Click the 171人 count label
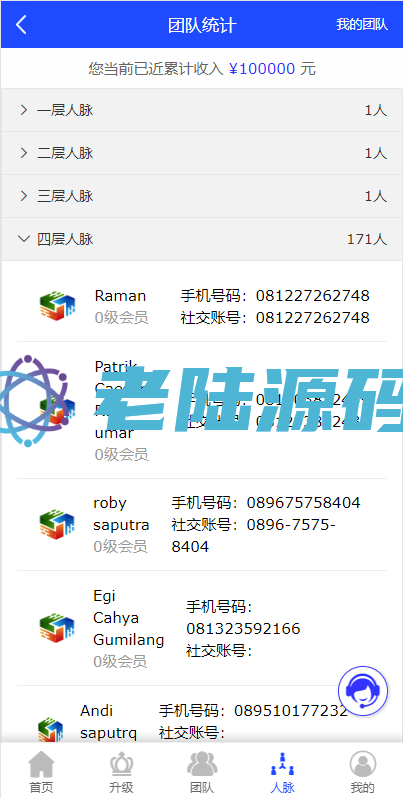The image size is (403, 798). (367, 239)
